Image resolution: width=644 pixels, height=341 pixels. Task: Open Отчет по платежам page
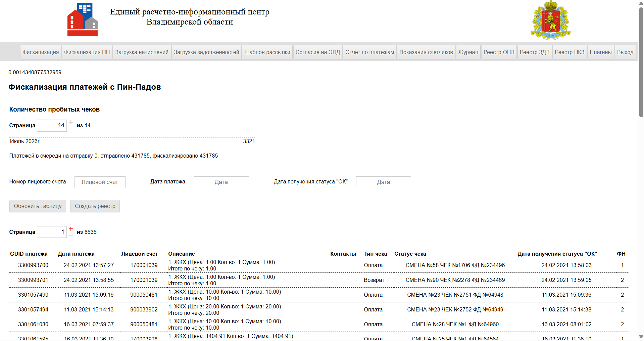click(369, 52)
